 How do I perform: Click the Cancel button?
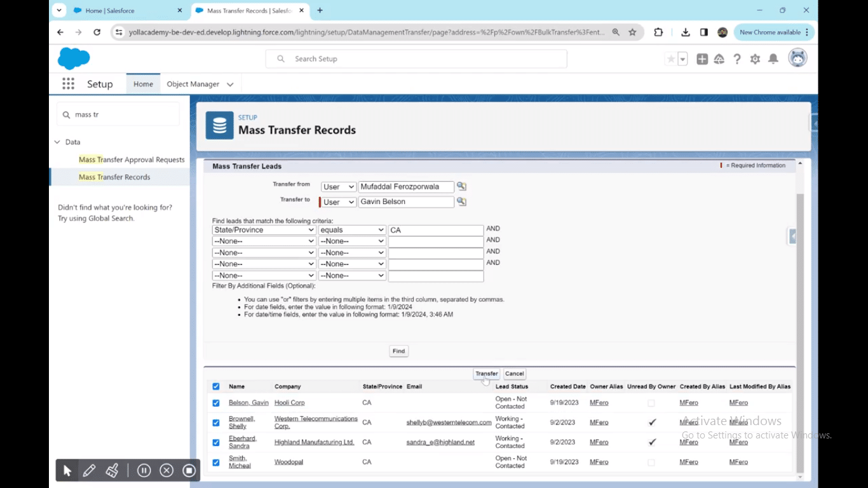515,374
